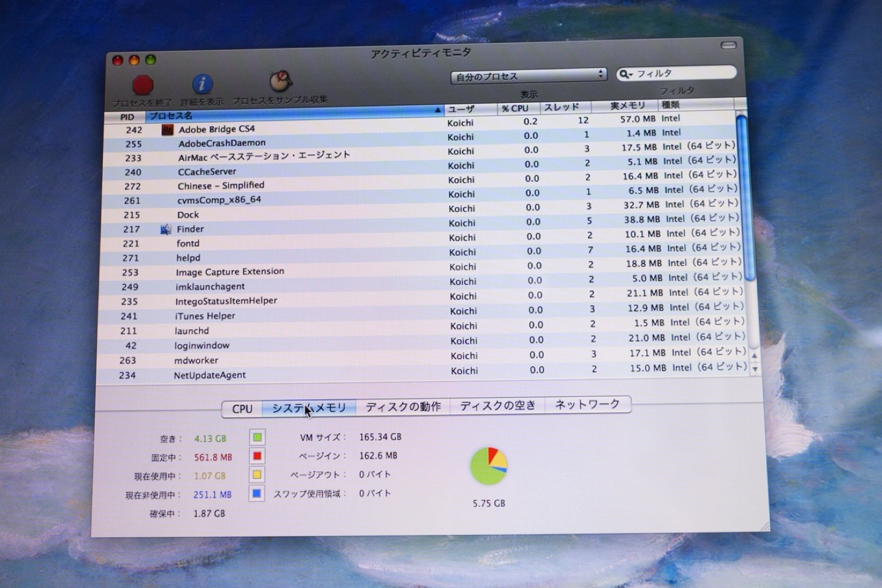Click the Adobe Bridge CS4 app icon

coord(167,130)
